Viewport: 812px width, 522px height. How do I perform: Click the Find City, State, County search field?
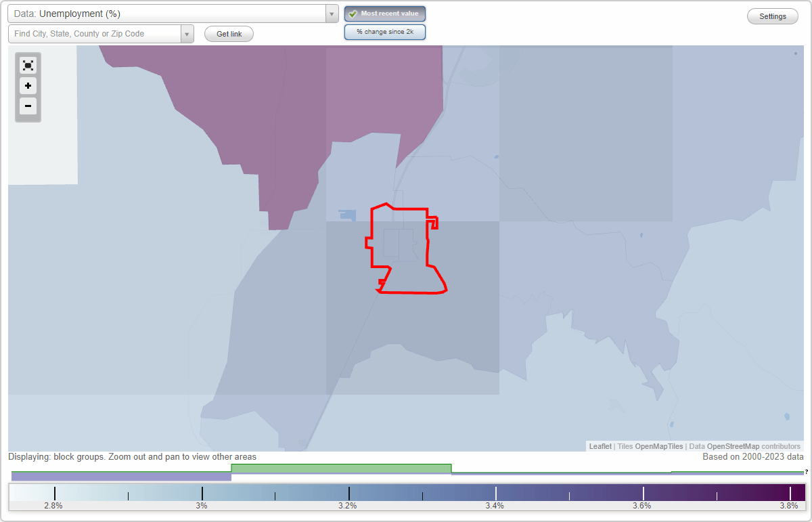pyautogui.click(x=95, y=34)
